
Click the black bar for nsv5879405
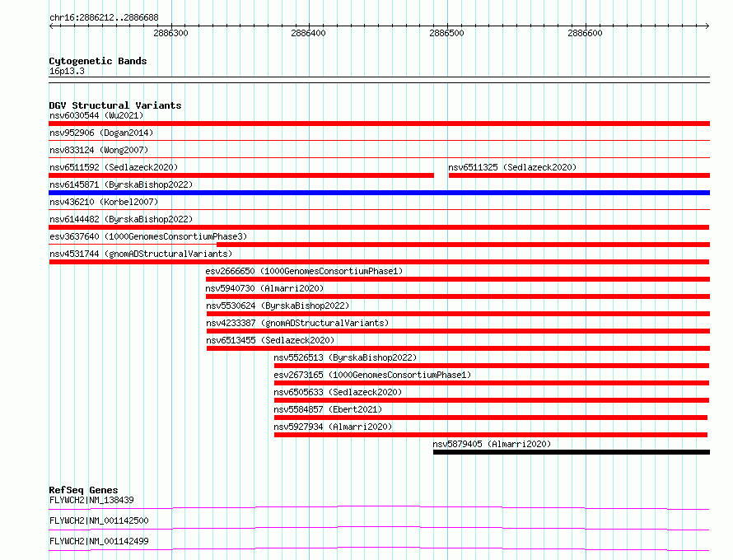(x=572, y=452)
